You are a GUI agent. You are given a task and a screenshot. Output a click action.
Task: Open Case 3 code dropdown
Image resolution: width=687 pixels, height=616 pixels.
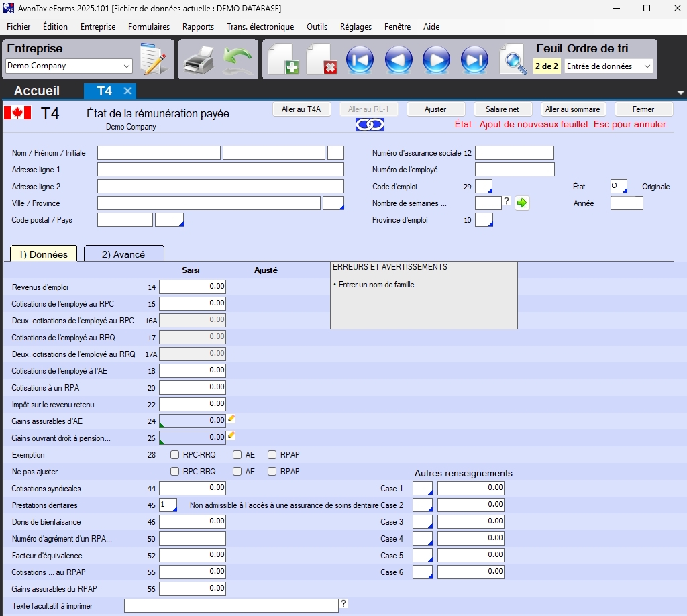(423, 521)
